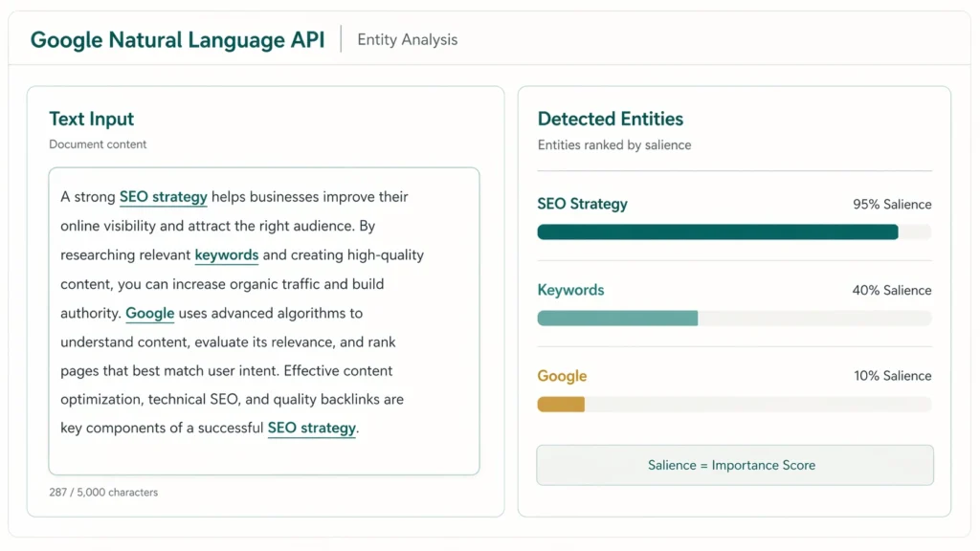980x551 pixels.
Task: Click the Document content subtitle
Action: click(98, 144)
